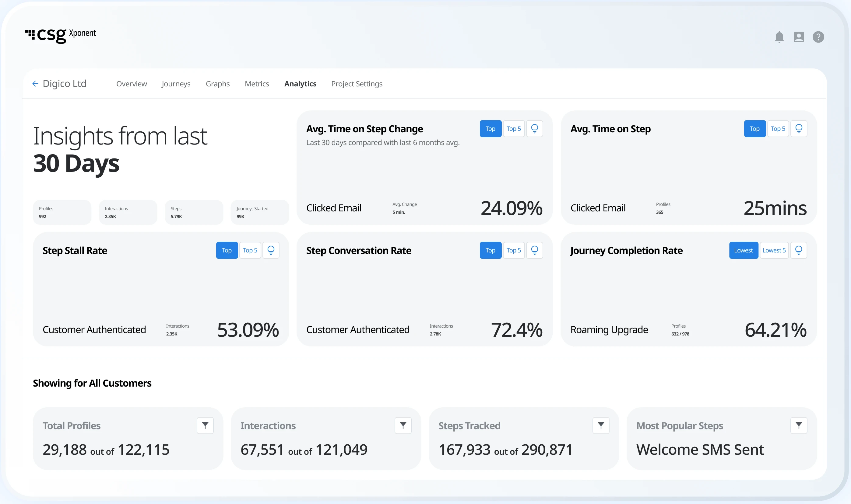Open the Project Settings tab
851x504 pixels.
click(x=357, y=84)
